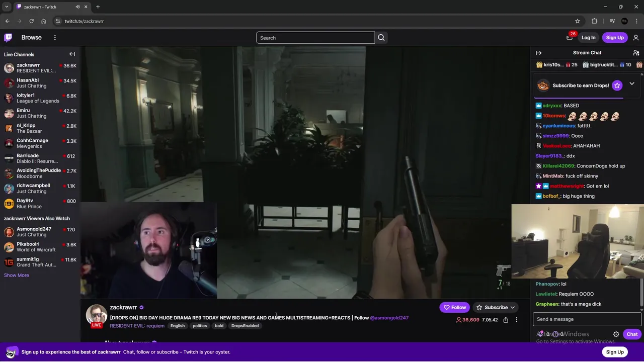The image size is (644, 362).
Task: Expand the Subscribe to earn Drops chevron
Action: tap(632, 84)
